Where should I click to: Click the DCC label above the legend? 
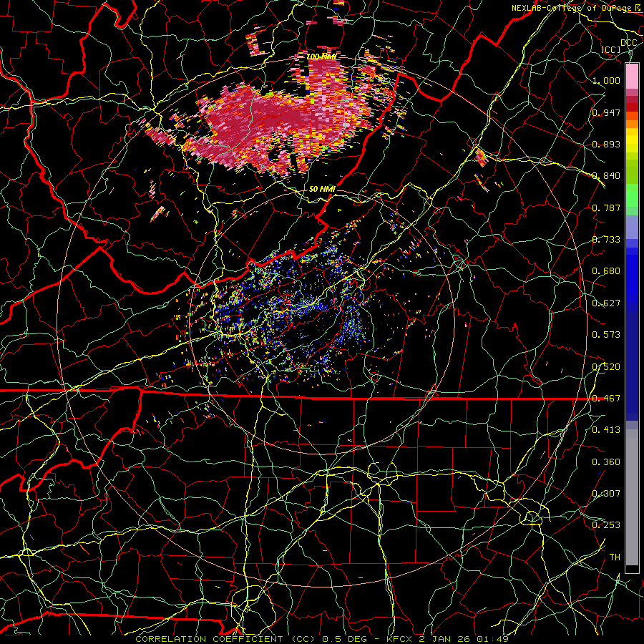(x=629, y=43)
